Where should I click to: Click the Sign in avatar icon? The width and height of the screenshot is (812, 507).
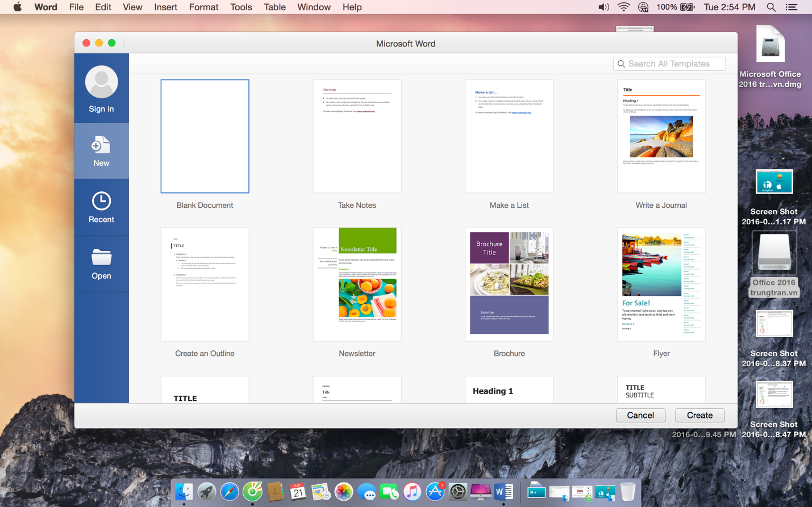pyautogui.click(x=101, y=82)
